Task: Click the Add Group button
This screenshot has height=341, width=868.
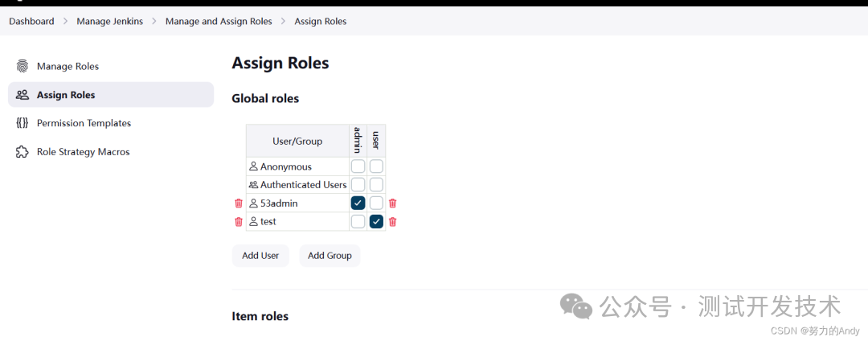Action: coord(330,256)
